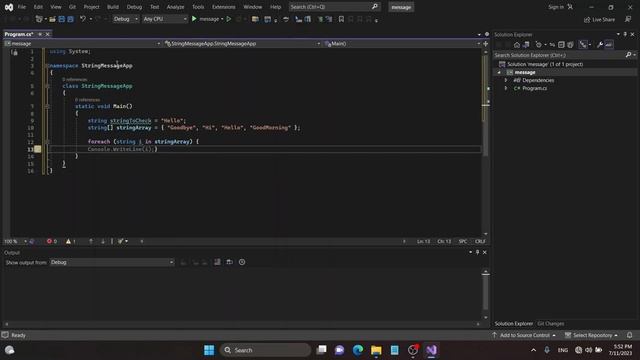Open the Main() member navigation dropdown
Image resolution: width=640 pixels, height=360 pixels.
click(x=402, y=43)
